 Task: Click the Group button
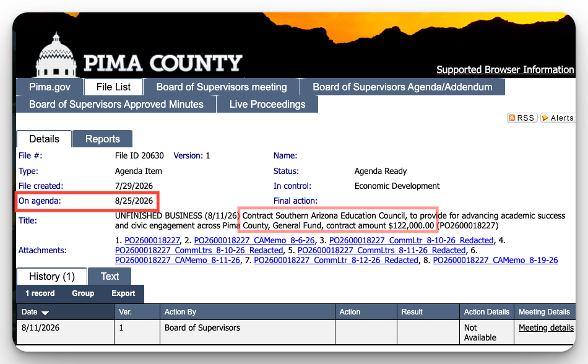(83, 293)
